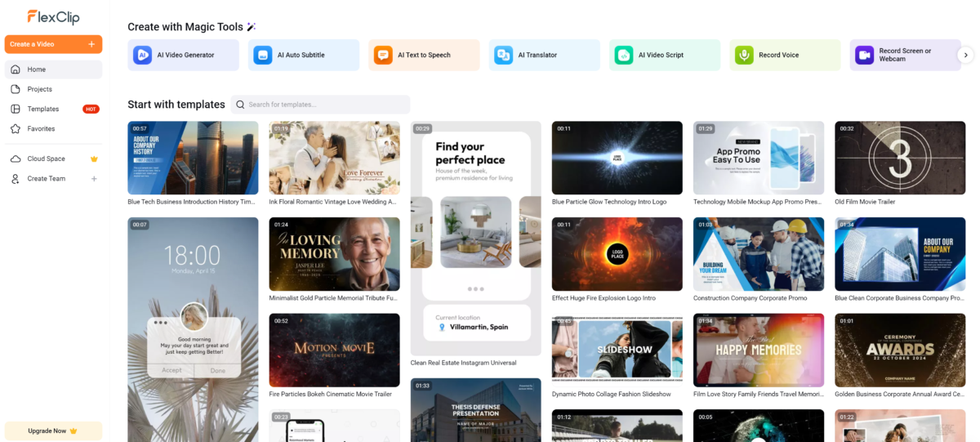Click the Record Voice microphone icon
The image size is (980, 442).
point(744,55)
